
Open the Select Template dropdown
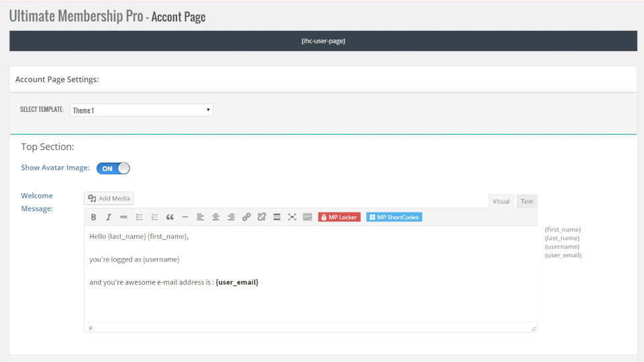[x=142, y=110]
